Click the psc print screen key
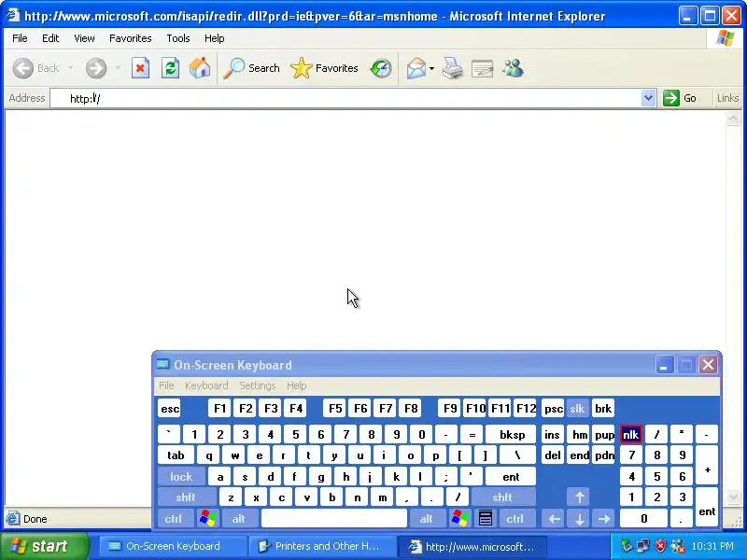Viewport: 747px width, 560px height. click(553, 408)
